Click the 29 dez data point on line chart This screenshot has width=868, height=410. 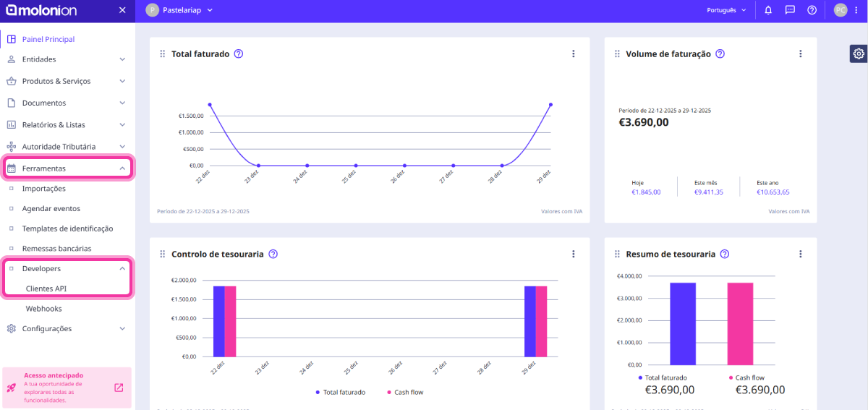click(550, 105)
